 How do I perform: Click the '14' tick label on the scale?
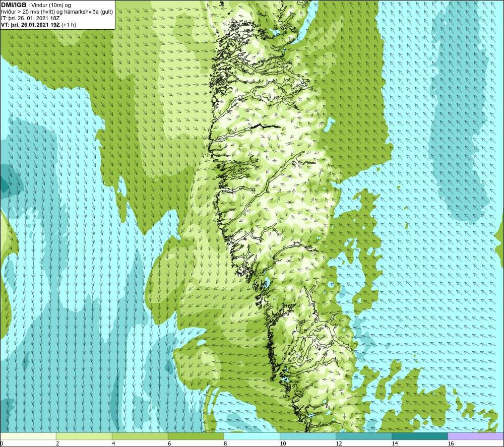pos(395,444)
